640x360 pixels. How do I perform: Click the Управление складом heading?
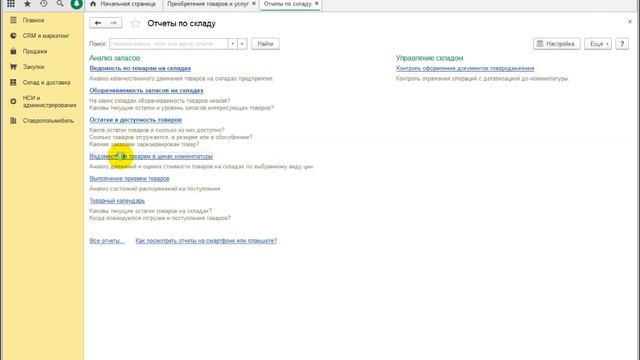[x=429, y=58]
